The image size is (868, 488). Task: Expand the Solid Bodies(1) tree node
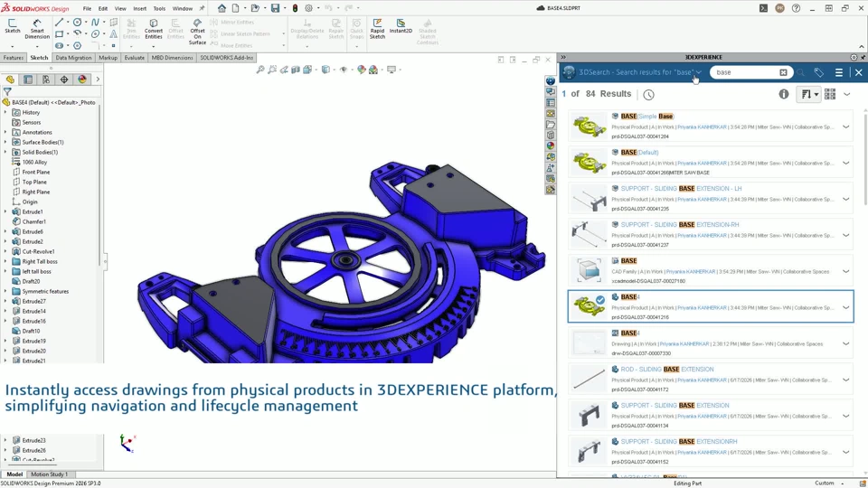point(5,152)
